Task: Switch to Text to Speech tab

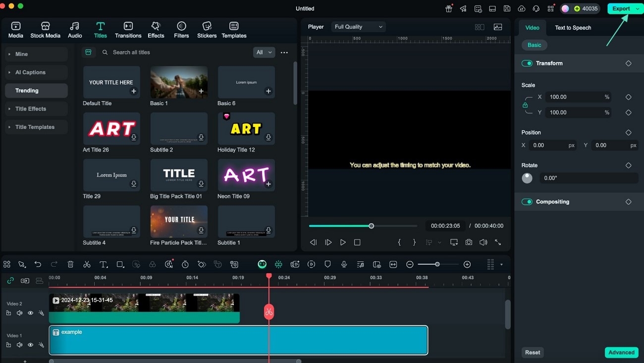Action: point(573,28)
